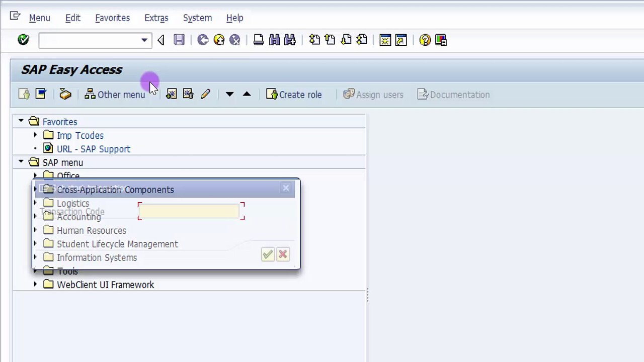Select the SAP menu node
644x362 pixels.
pos(63,162)
